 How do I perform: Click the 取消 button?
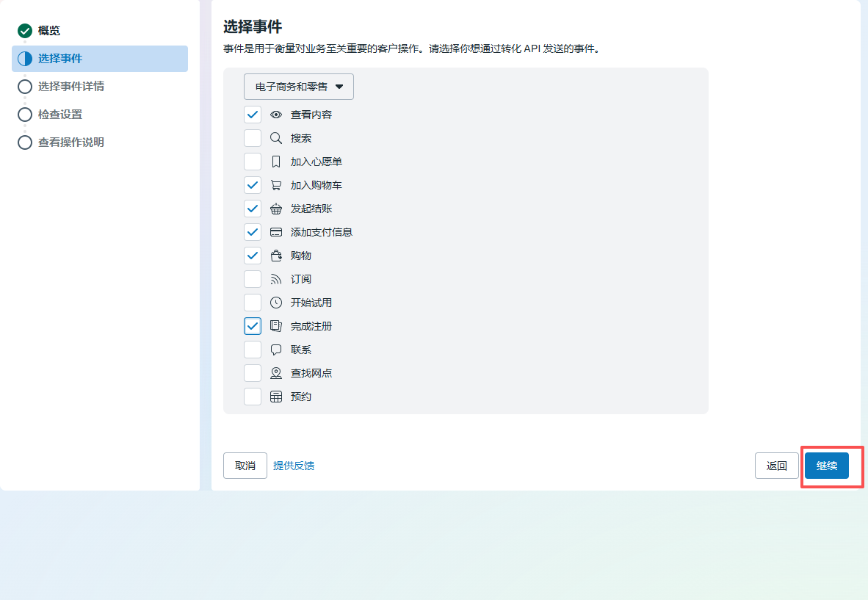pyautogui.click(x=245, y=466)
